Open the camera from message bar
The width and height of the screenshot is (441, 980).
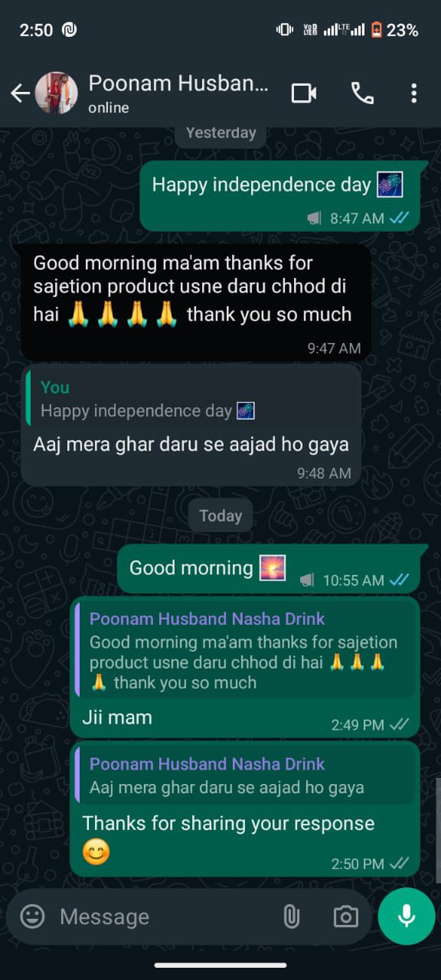pos(345,916)
